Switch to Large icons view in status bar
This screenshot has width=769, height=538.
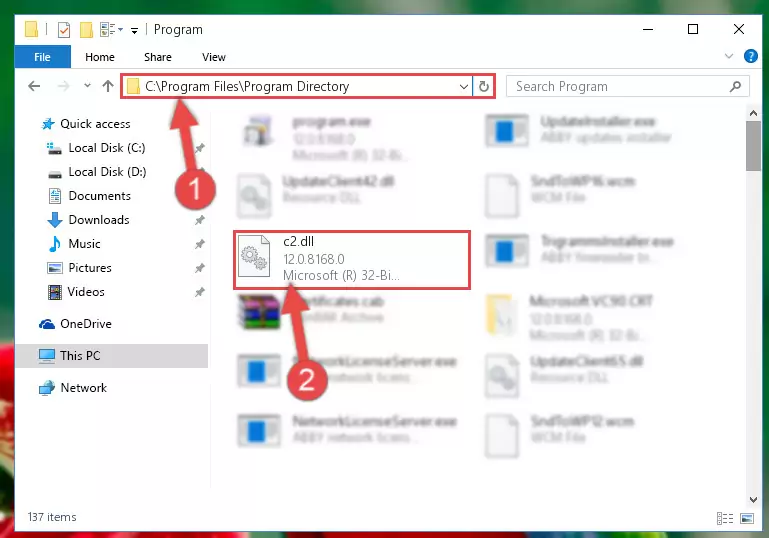pyautogui.click(x=747, y=518)
